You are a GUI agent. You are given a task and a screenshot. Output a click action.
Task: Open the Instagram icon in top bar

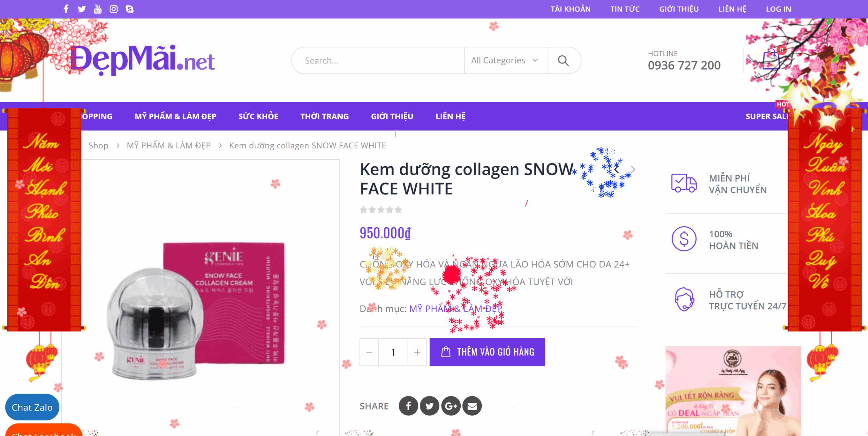click(x=114, y=9)
